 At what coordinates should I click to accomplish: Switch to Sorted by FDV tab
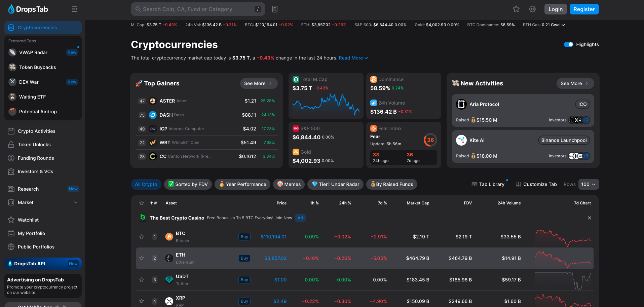pos(188,184)
